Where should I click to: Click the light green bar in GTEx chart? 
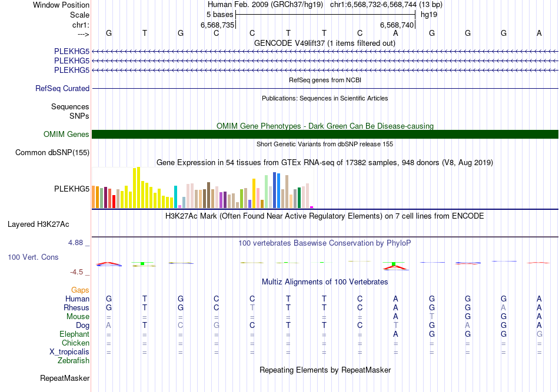click(x=267, y=192)
